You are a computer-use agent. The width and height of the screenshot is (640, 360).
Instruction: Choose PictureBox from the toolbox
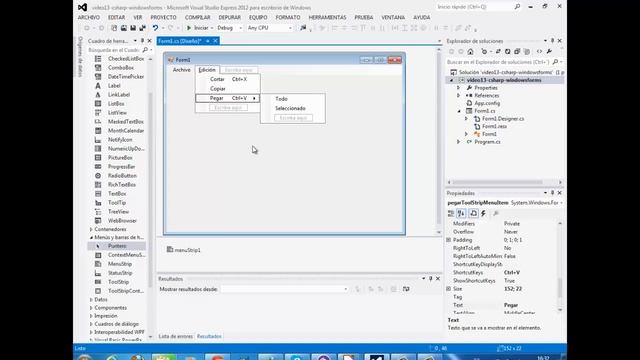tap(120, 158)
